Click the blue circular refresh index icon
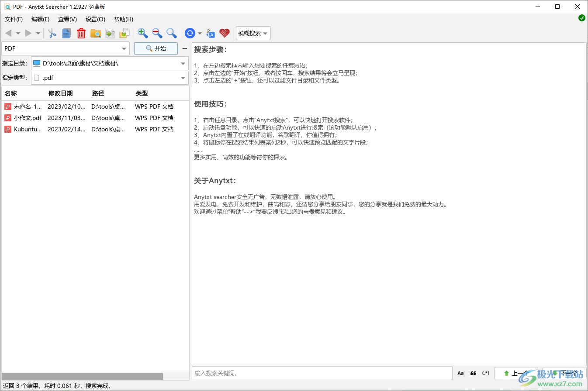588x391 pixels. (190, 33)
